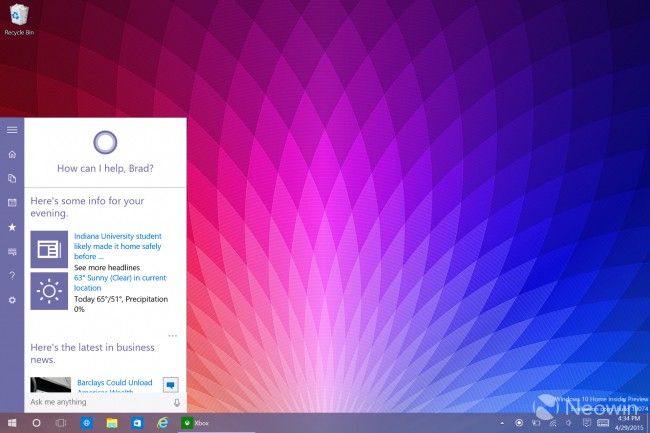
Task: Open Indiana University student headline
Action: (x=118, y=246)
